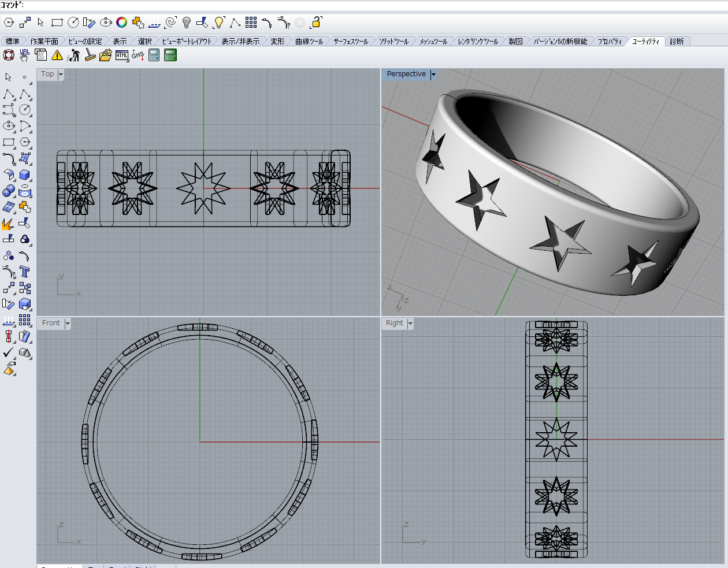Open the green calculator icon
728x568 pixels.
[x=170, y=55]
